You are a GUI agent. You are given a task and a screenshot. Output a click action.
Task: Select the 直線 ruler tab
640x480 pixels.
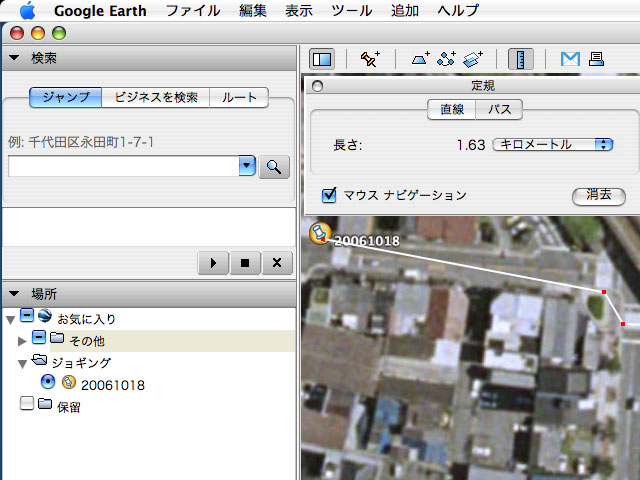click(x=451, y=109)
